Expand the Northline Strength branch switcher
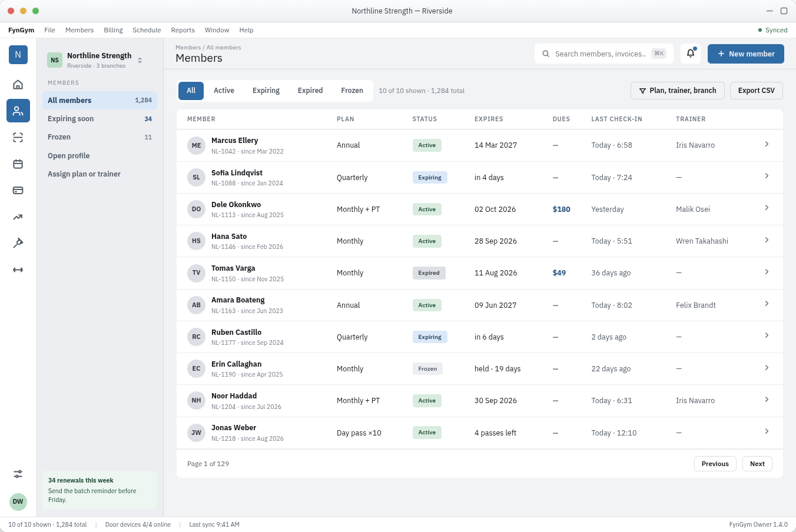The height and width of the screenshot is (532, 796). click(140, 60)
